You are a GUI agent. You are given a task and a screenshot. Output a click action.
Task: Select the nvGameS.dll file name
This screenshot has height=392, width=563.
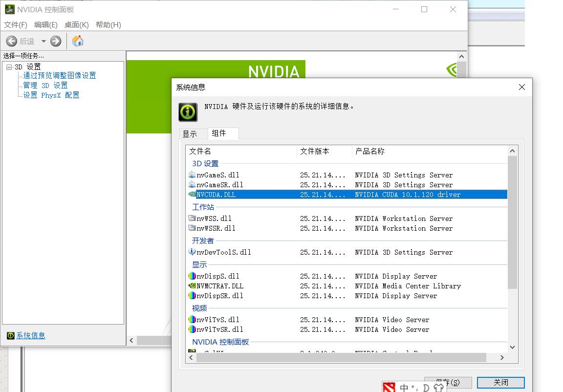(x=218, y=175)
